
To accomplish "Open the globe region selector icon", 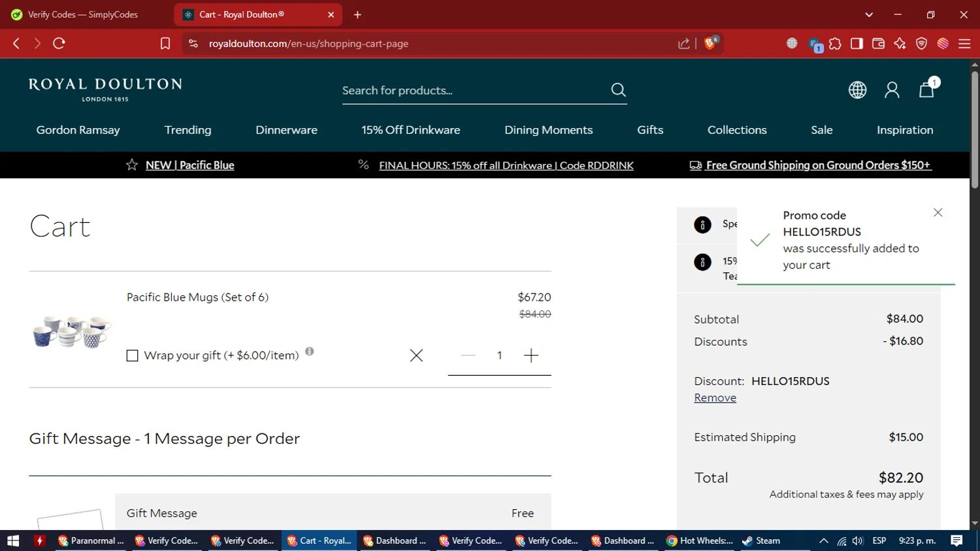I will point(857,90).
